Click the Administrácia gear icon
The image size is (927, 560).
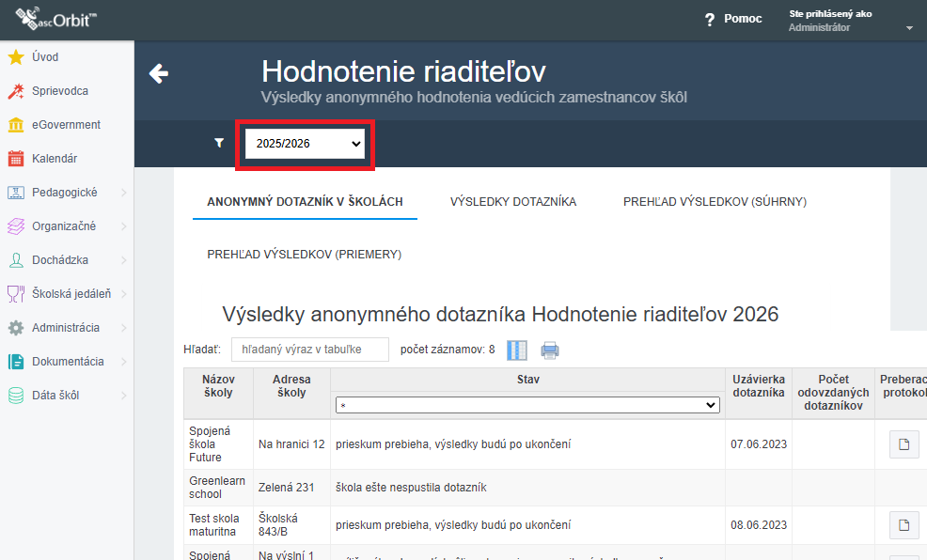coord(16,328)
